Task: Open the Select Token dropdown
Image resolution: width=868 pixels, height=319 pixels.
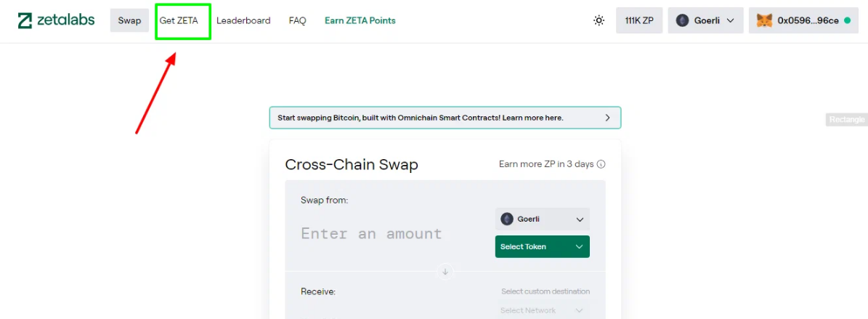Action: pos(543,246)
